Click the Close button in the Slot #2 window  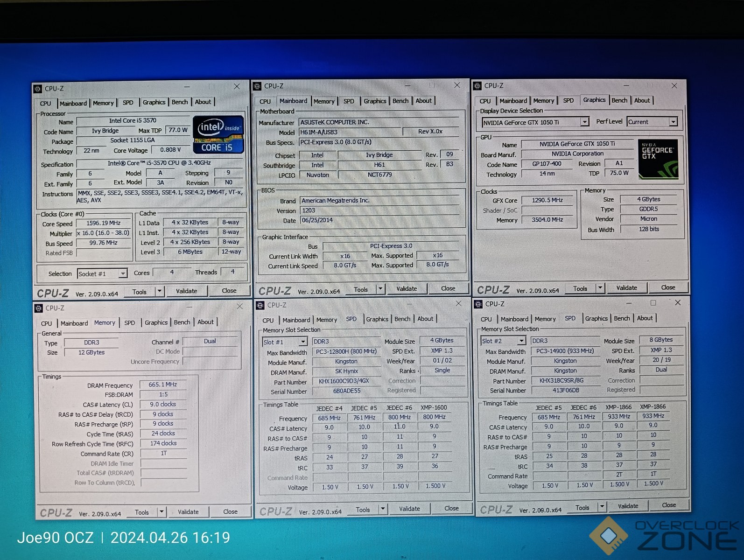point(669,505)
